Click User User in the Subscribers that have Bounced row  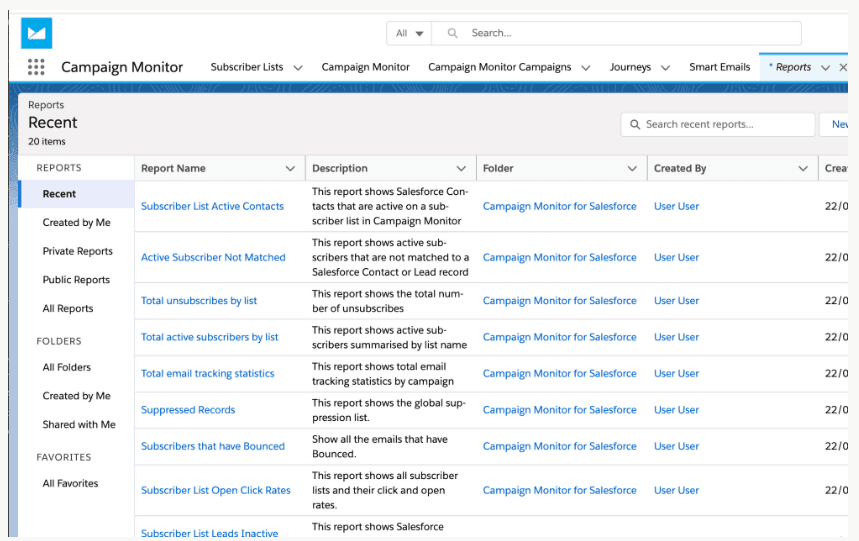pyautogui.click(x=677, y=446)
